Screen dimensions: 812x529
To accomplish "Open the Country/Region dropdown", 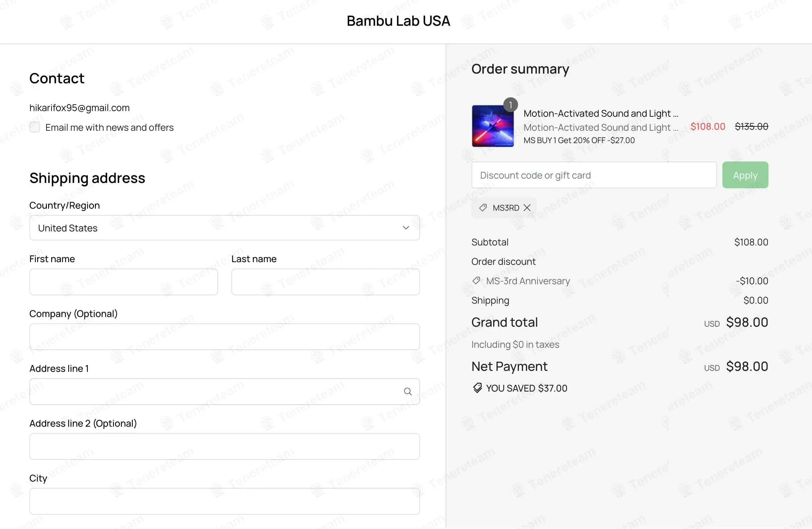I will (224, 228).
